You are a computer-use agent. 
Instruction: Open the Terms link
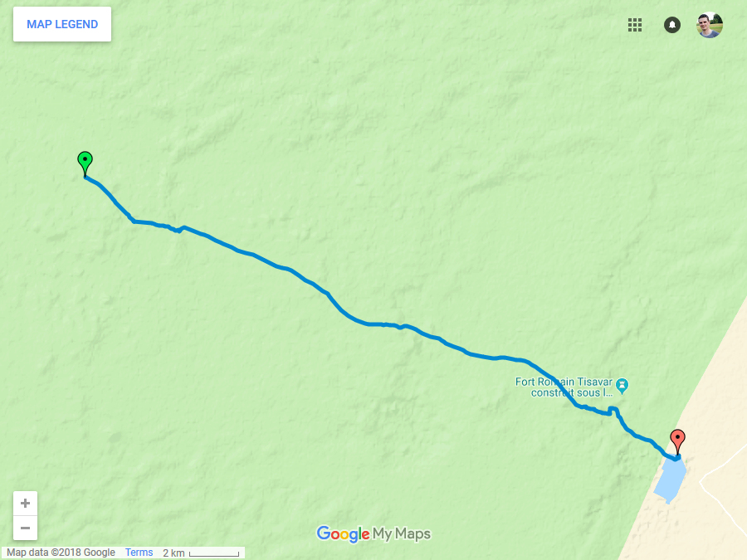point(139,553)
